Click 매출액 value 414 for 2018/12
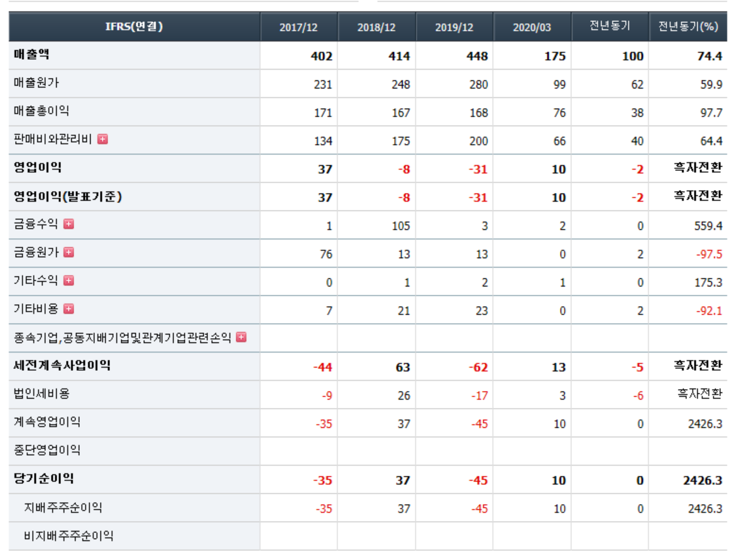The width and height of the screenshot is (741, 560). [399, 56]
